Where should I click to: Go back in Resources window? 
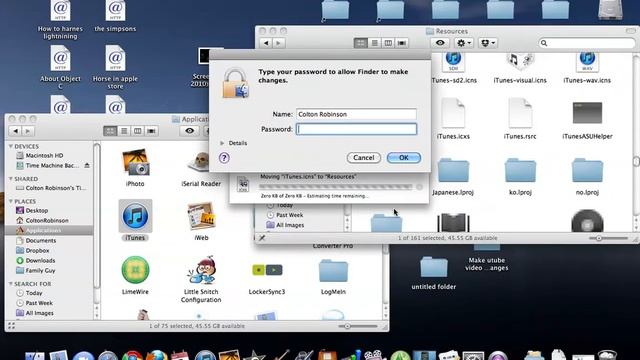[266, 43]
